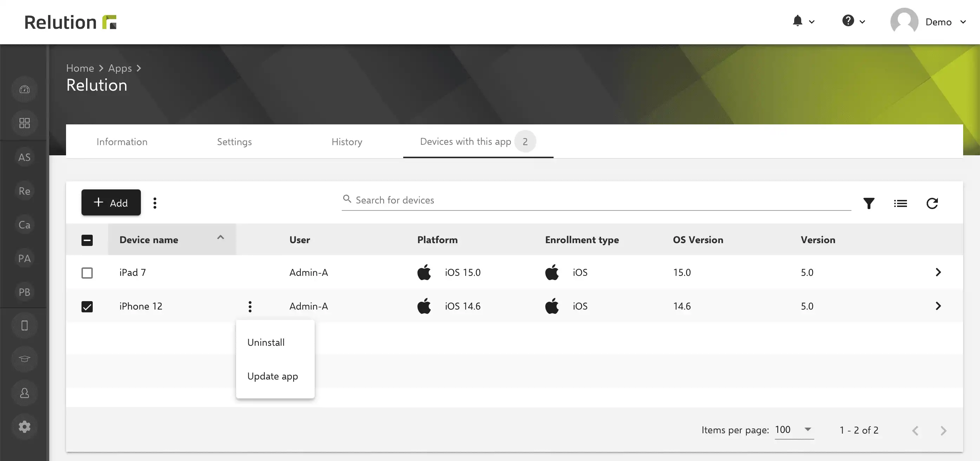Click the Version column header

[818, 240]
